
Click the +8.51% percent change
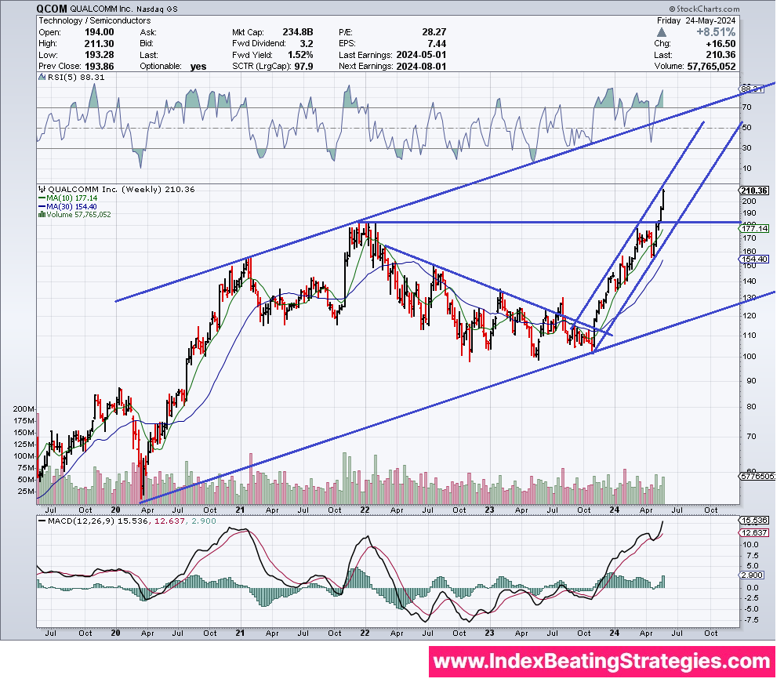coord(716,32)
